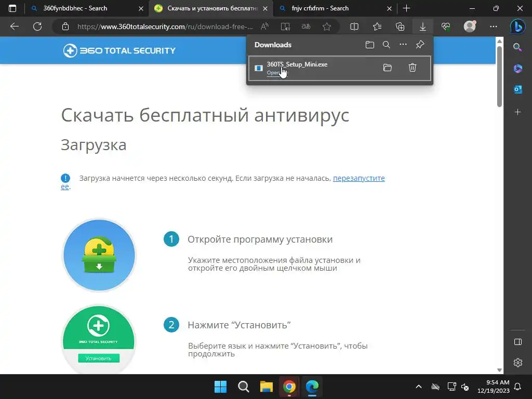
Task: Click the Нажмите "Установить" step heading
Action: [x=239, y=325]
